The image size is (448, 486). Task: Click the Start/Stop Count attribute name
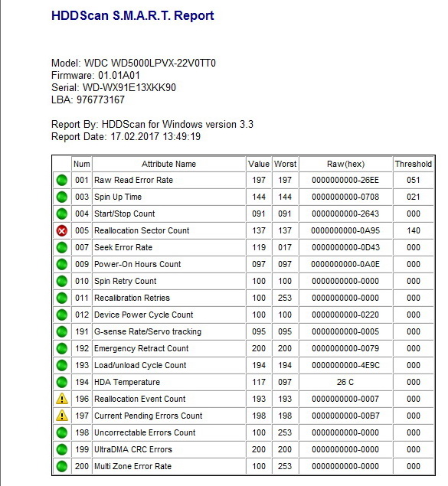coord(124,214)
